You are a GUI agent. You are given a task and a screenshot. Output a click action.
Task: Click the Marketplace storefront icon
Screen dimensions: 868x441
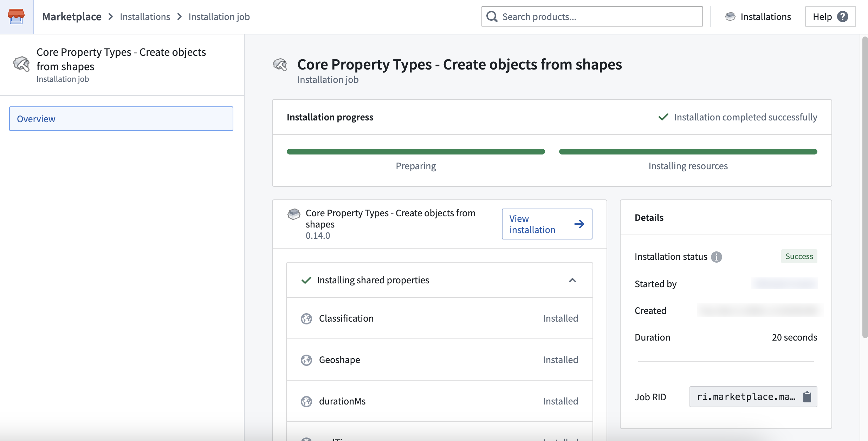pyautogui.click(x=17, y=17)
